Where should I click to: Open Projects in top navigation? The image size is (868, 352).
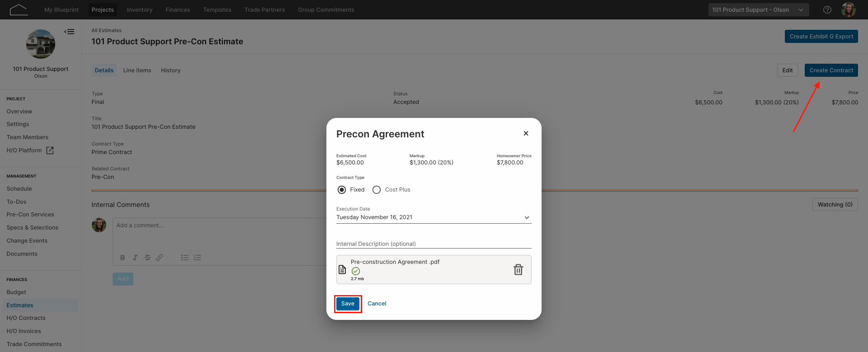103,9
